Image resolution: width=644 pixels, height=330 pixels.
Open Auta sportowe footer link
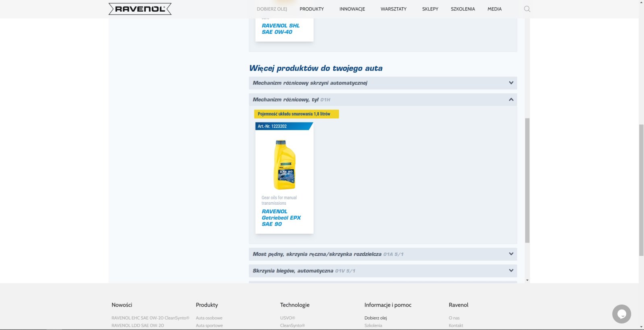pos(209,326)
